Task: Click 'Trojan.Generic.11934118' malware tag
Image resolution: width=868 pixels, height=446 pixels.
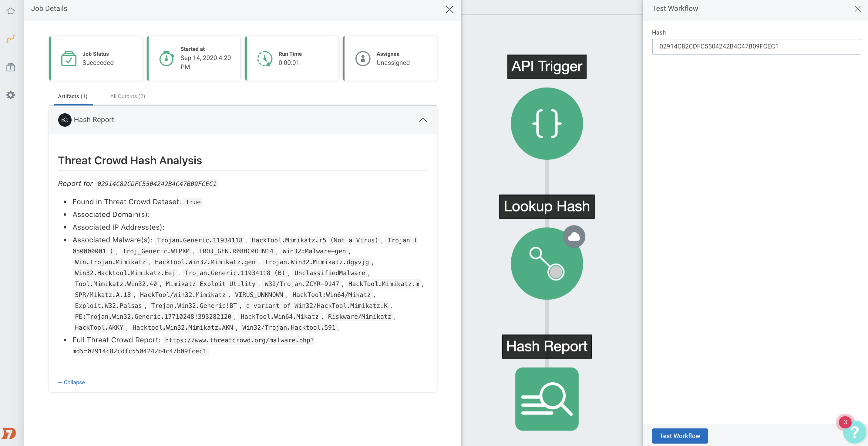Action: [200, 240]
